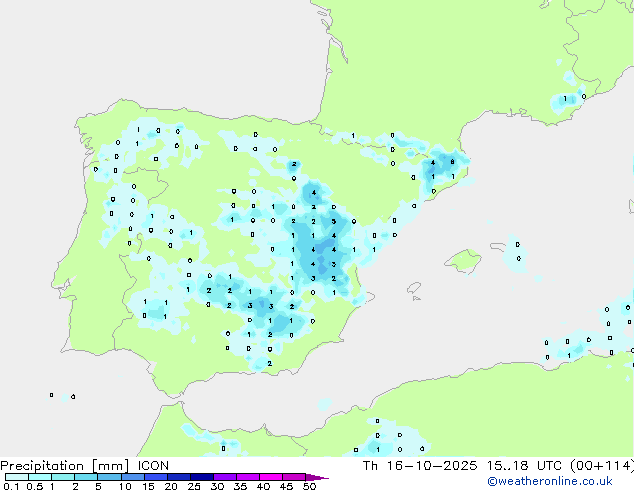The height and width of the screenshot is (490, 634).
Task: Click the '20' legend scale label
Action: tap(171, 486)
